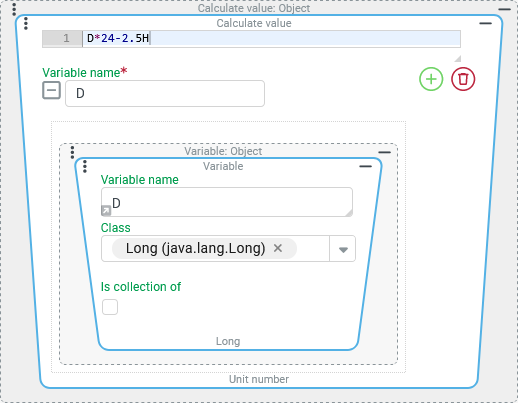Collapse the Variable name D section
518x403 pixels.
(x=51, y=90)
